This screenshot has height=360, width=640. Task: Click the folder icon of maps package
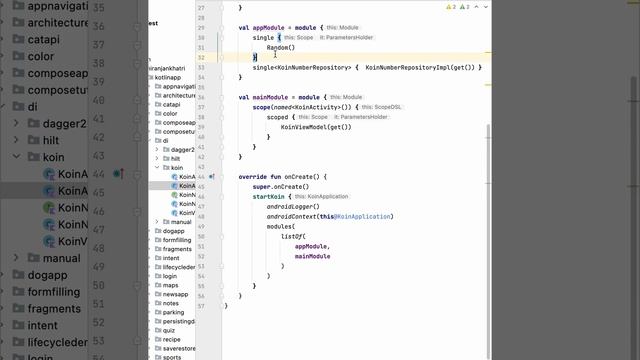point(158,285)
